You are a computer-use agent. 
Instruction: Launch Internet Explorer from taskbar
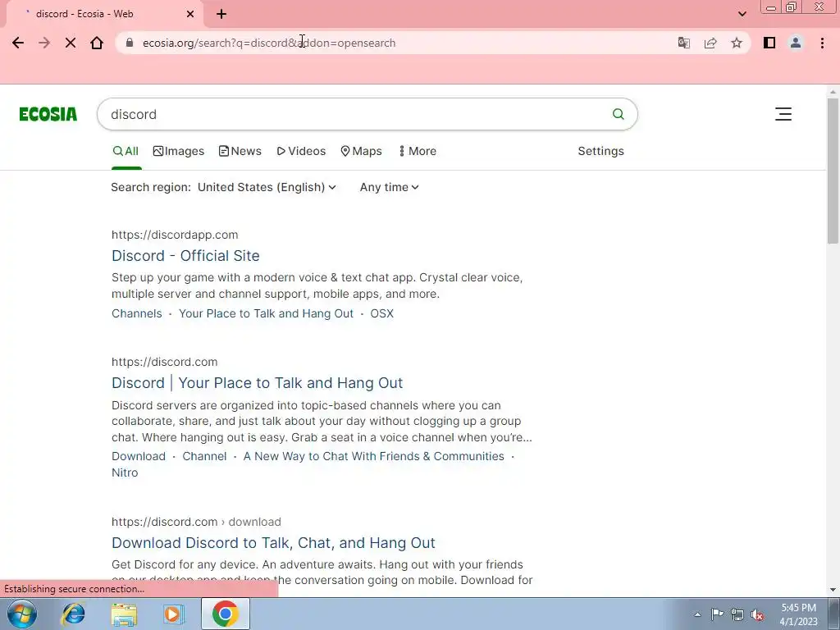point(73,614)
